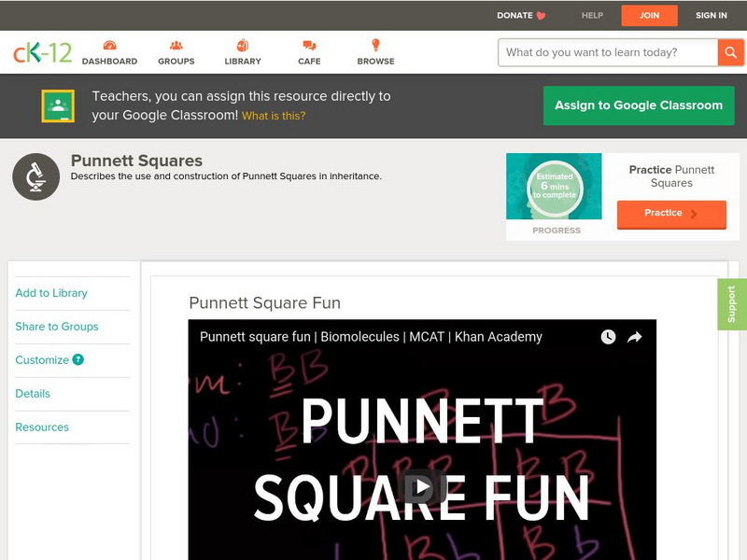The image size is (747, 560).
Task: Click the orange Practice button
Action: point(671,214)
